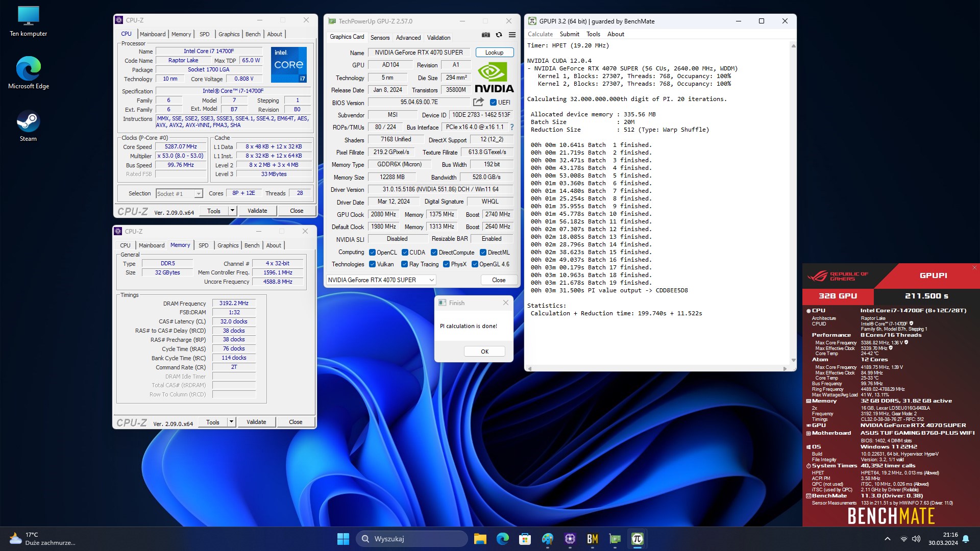Viewport: 980px width, 551px height.
Task: Click OK in Finish dialog
Action: point(484,352)
